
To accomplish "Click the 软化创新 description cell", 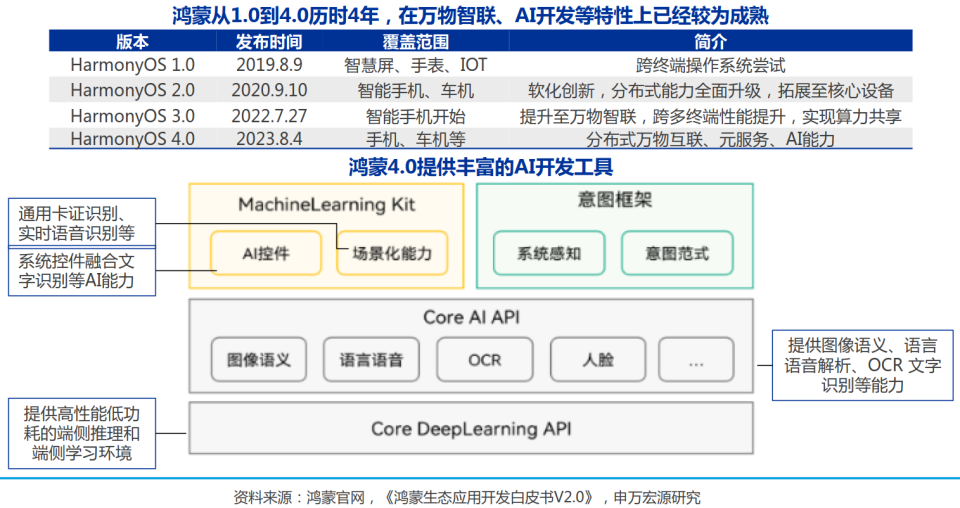I will pyautogui.click(x=711, y=91).
